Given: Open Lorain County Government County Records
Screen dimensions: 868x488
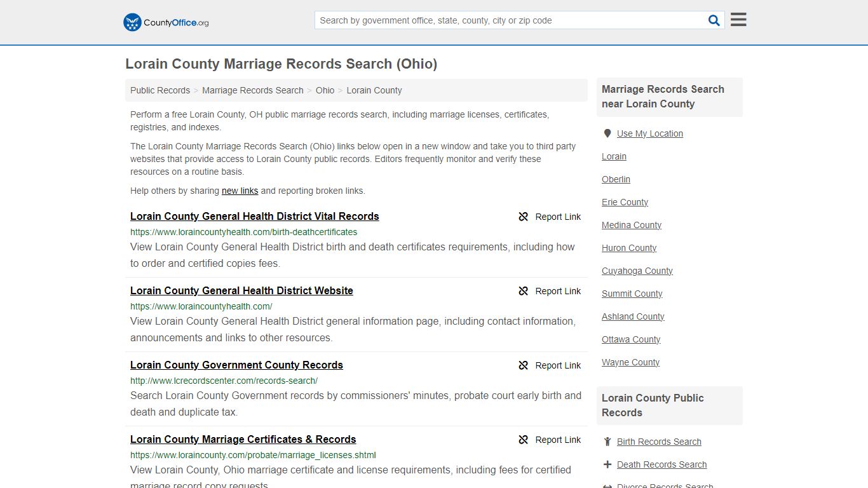Looking at the screenshot, I should [x=236, y=365].
